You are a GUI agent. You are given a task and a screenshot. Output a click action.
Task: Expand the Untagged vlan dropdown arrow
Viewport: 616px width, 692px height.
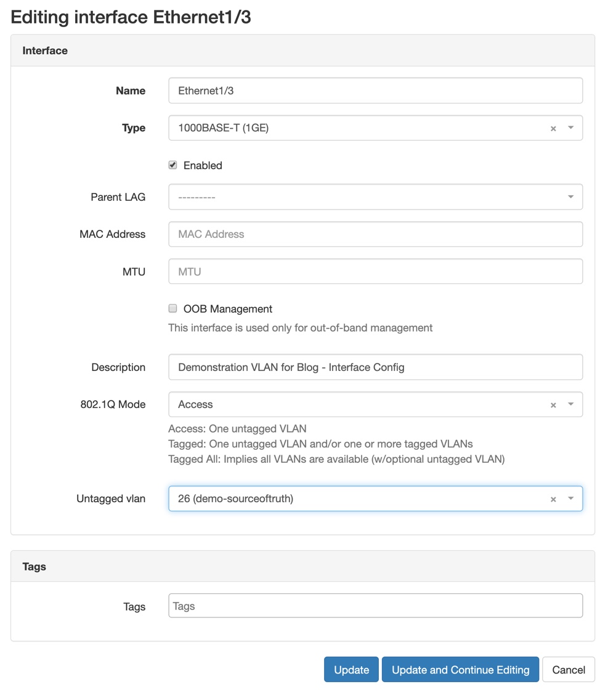570,499
